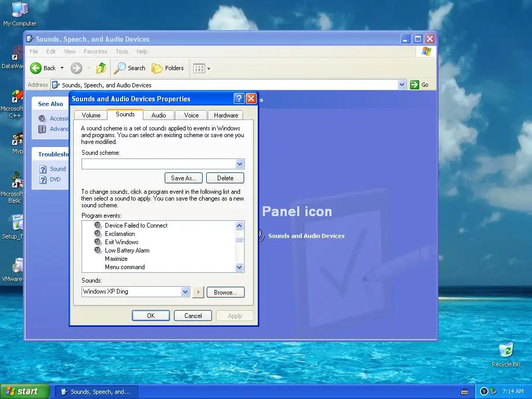The width and height of the screenshot is (532, 399).
Task: Open the Back history dropdown arrow
Action: (x=62, y=68)
